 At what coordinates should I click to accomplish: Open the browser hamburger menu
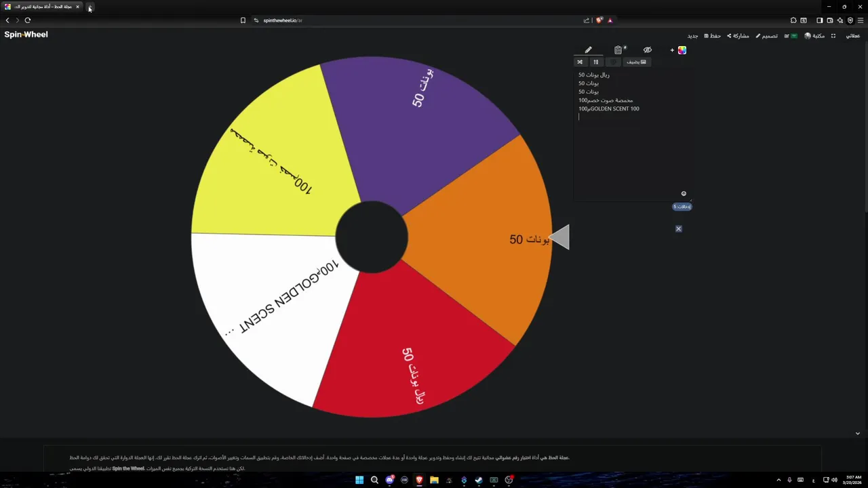click(x=861, y=20)
